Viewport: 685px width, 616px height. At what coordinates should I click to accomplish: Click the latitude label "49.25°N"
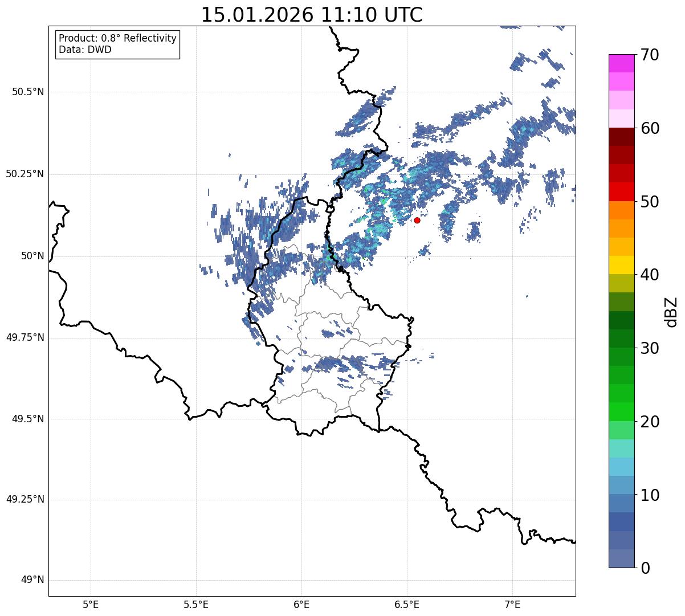pos(25,500)
